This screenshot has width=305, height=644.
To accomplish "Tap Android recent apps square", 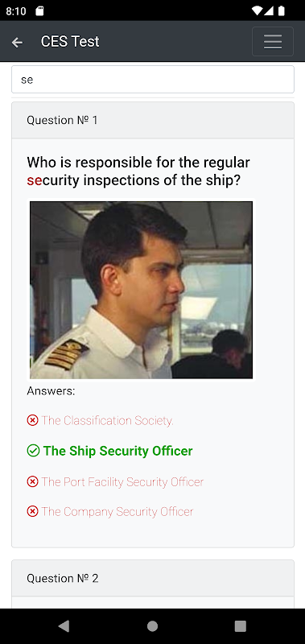I will coord(240,625).
